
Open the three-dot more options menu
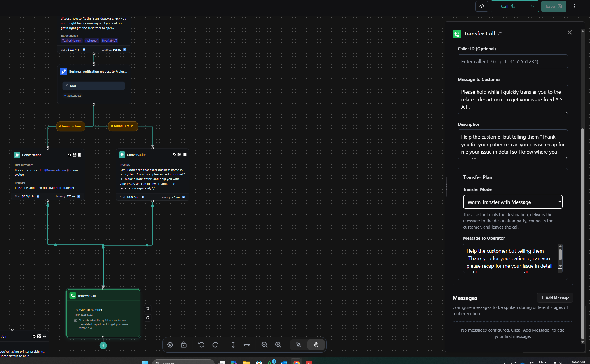coord(574,6)
